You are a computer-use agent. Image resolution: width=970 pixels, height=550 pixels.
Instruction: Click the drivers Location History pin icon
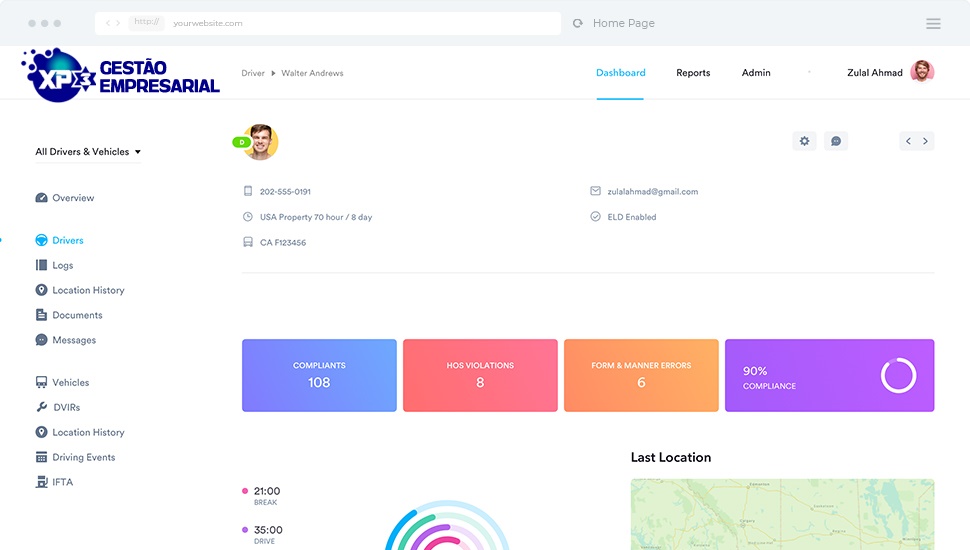pyautogui.click(x=41, y=290)
